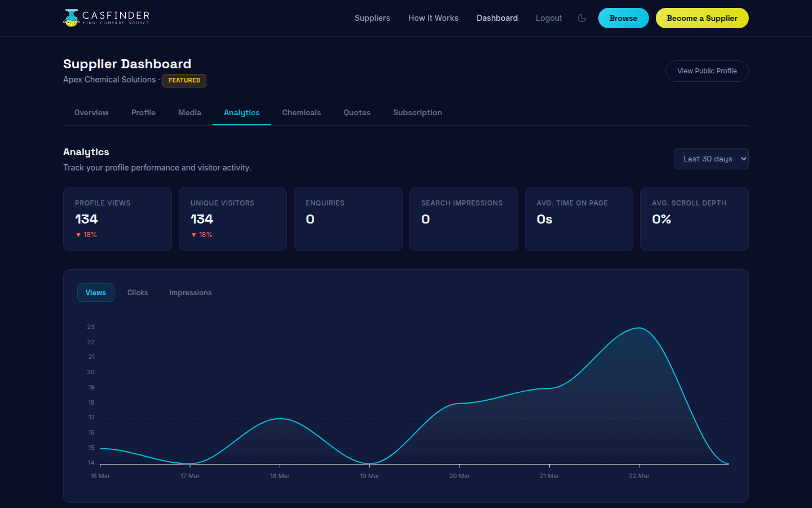Click the Browse button
The width and height of the screenshot is (812, 508).
click(623, 17)
